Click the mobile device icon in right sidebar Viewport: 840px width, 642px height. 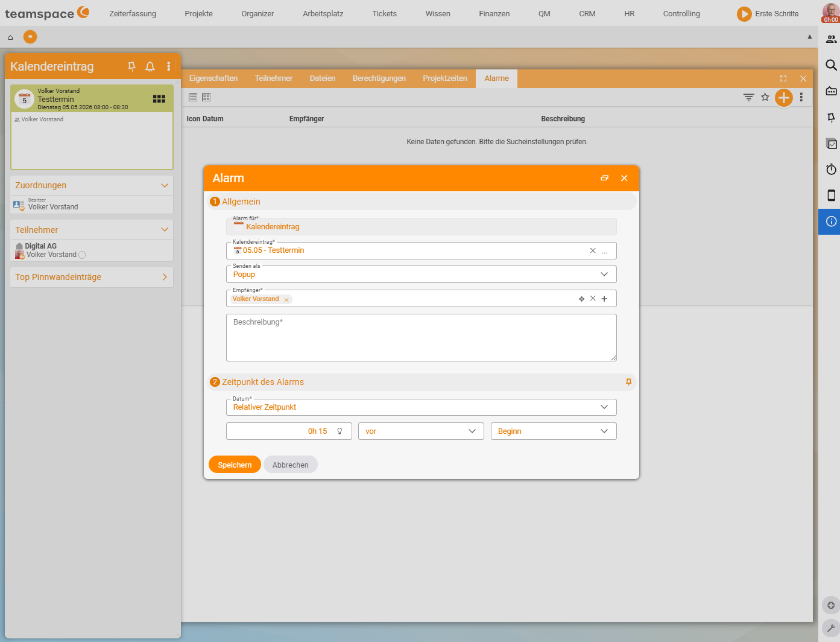(831, 195)
